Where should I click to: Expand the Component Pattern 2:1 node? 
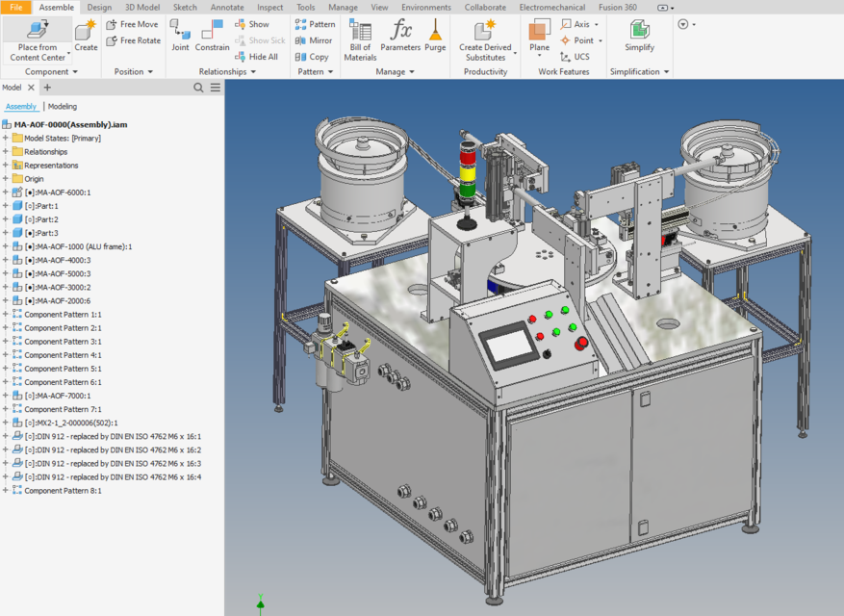[8, 327]
